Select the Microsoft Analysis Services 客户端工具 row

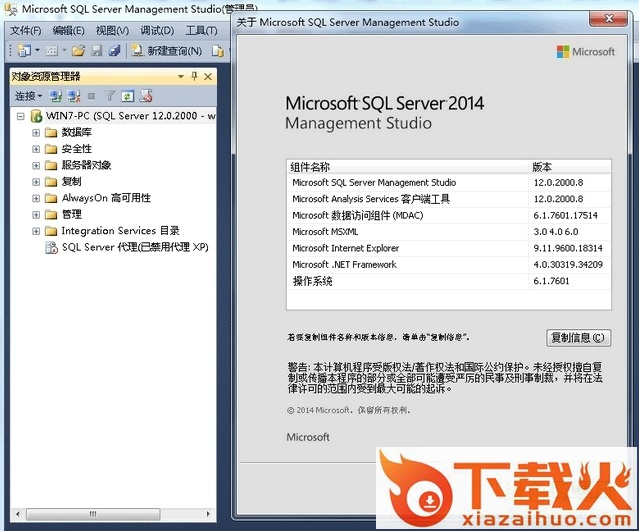coord(449,199)
